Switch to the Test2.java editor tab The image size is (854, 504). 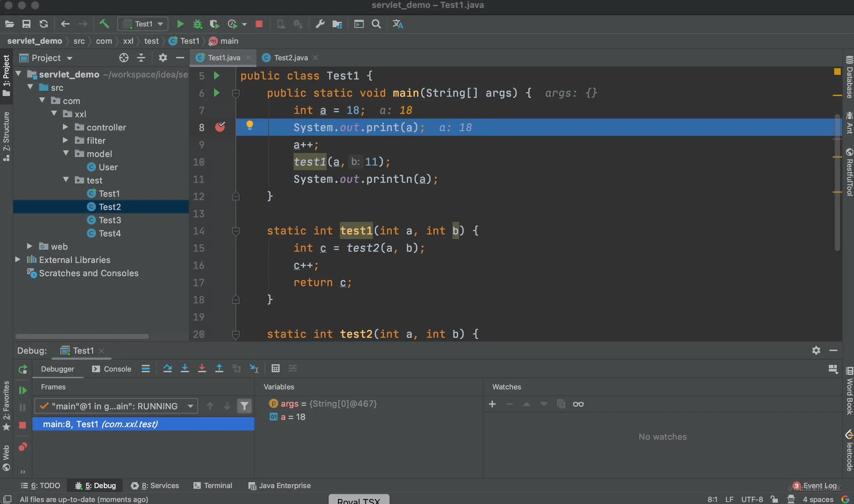[291, 58]
